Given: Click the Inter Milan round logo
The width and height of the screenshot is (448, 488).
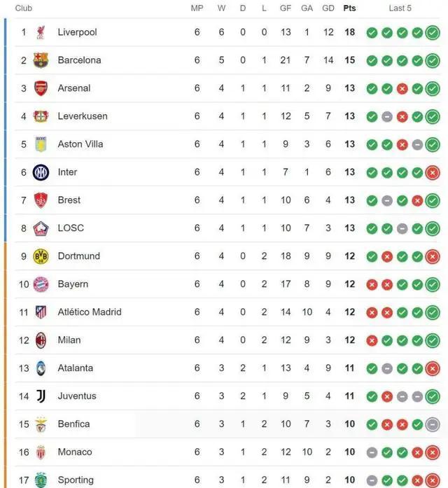Looking at the screenshot, I should tap(41, 172).
